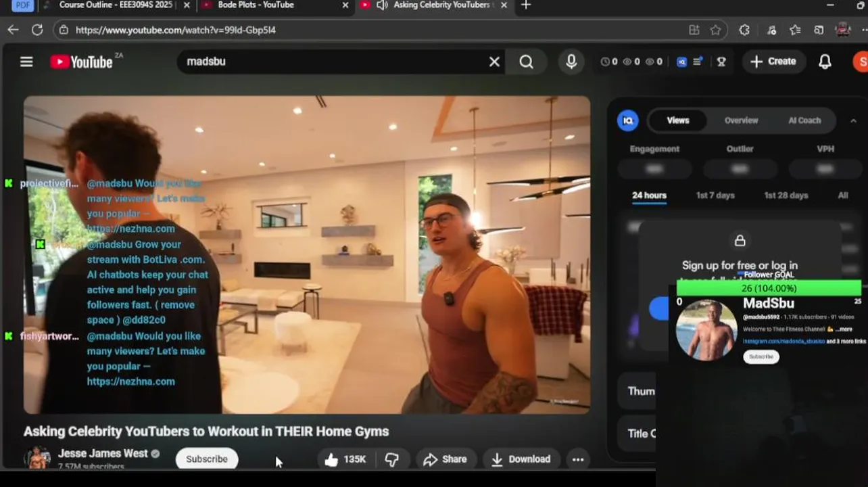The width and height of the screenshot is (868, 487).
Task: Click the search magnifier button
Action: click(x=527, y=62)
